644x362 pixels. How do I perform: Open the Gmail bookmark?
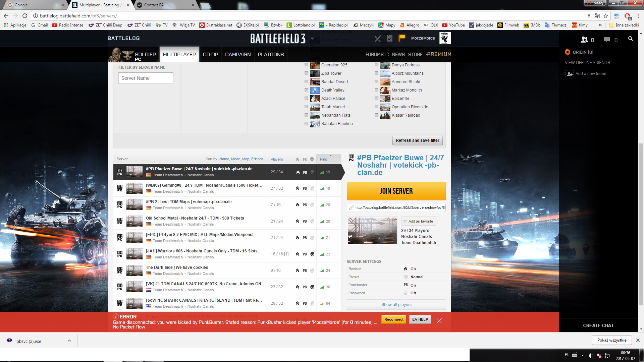(x=39, y=25)
